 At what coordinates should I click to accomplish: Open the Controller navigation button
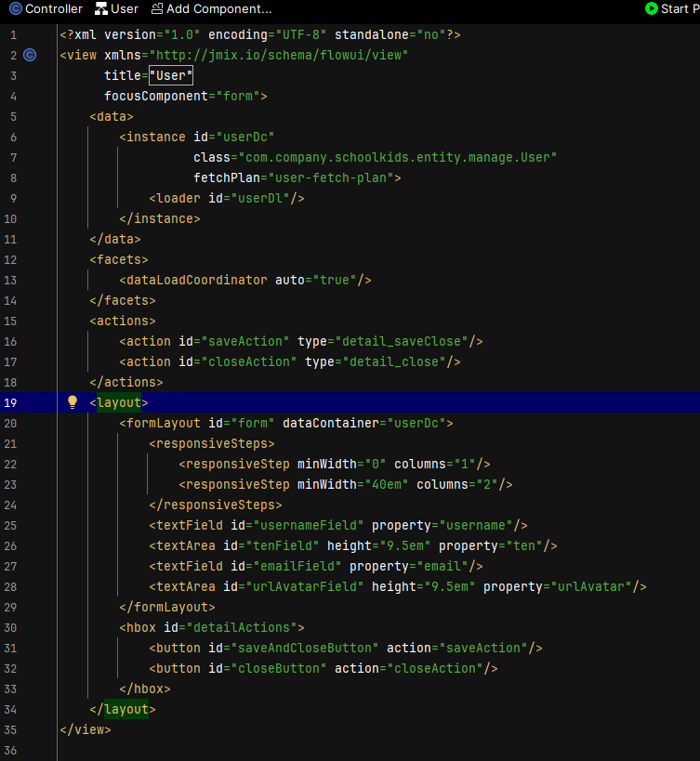pos(46,8)
